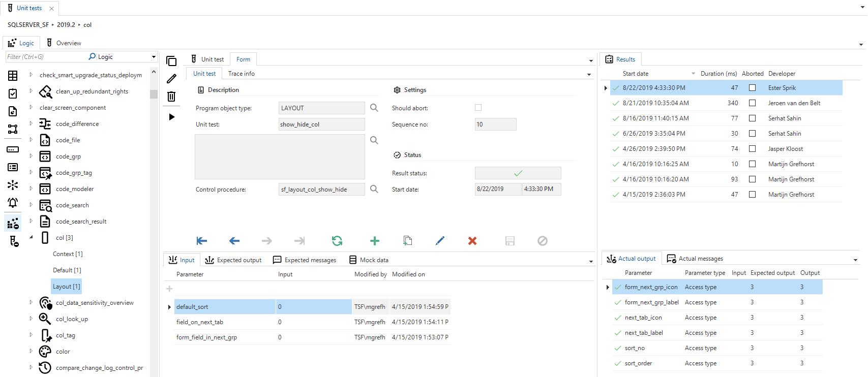The image size is (868, 377).
Task: Click the green refresh icon
Action: tap(337, 241)
